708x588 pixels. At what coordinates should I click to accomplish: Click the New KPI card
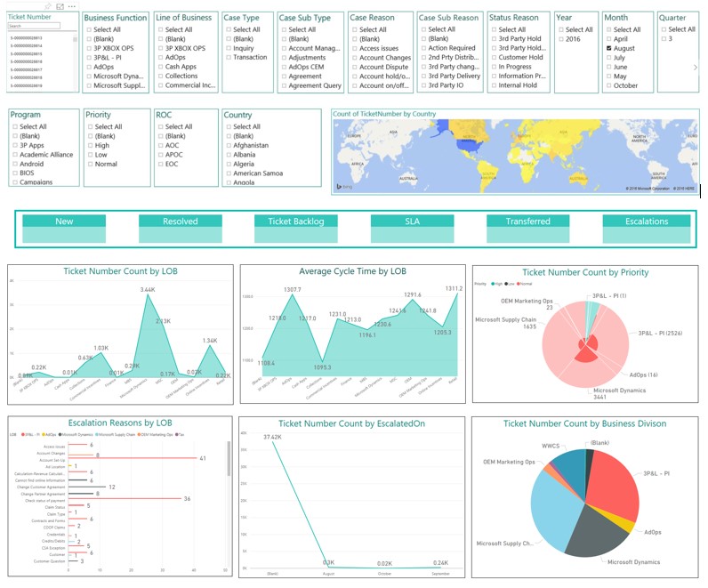64,229
